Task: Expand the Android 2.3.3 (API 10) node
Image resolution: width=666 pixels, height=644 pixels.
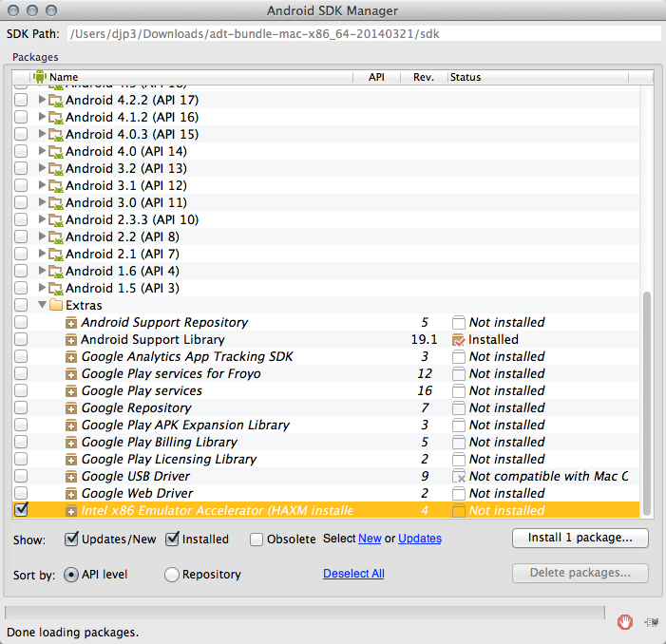Action: [x=42, y=220]
